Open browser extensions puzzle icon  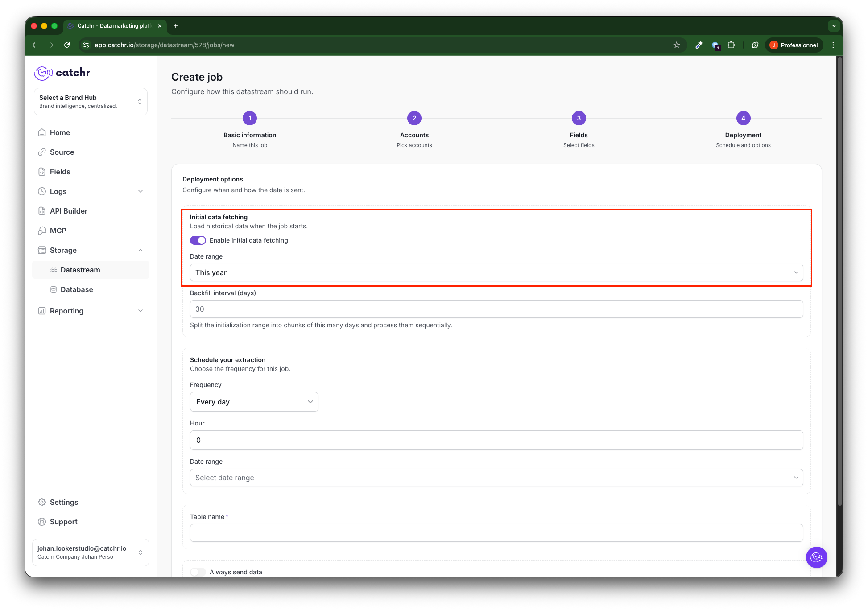[731, 45]
